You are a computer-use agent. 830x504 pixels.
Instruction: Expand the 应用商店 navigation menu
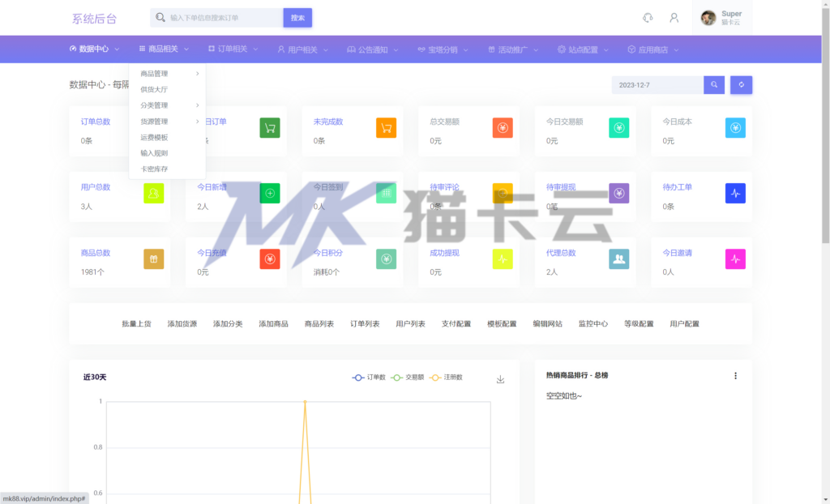coord(653,49)
